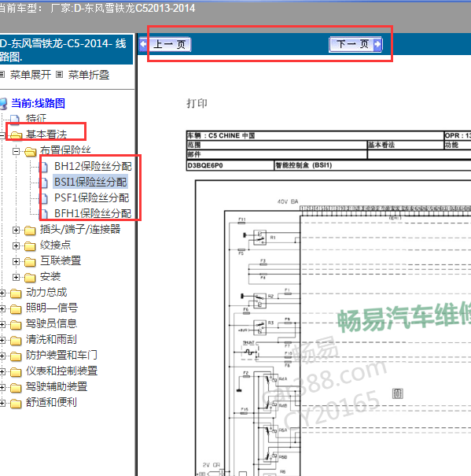Open the 特征 document item
The image size is (471, 476).
36,118
